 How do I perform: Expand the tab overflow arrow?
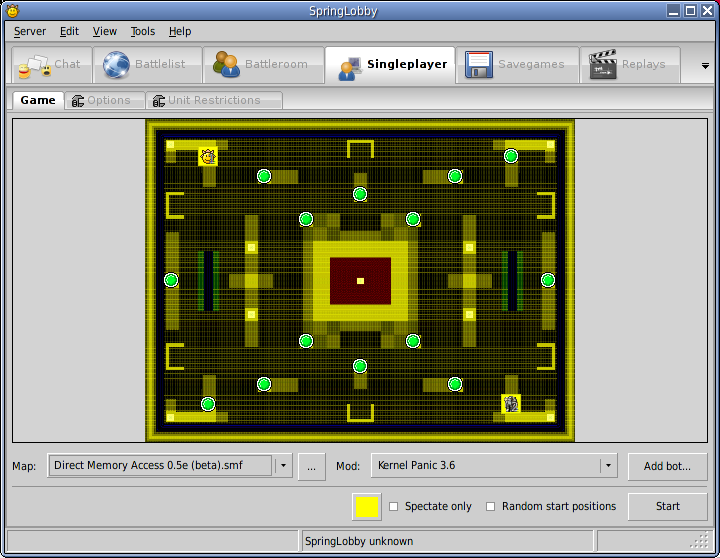point(704,66)
